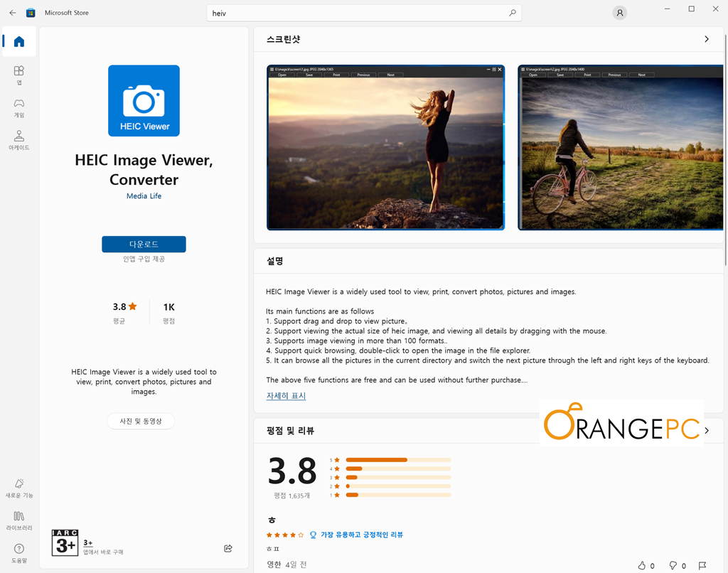
Task: Maximize the Microsoft Store window
Action: coord(691,9)
